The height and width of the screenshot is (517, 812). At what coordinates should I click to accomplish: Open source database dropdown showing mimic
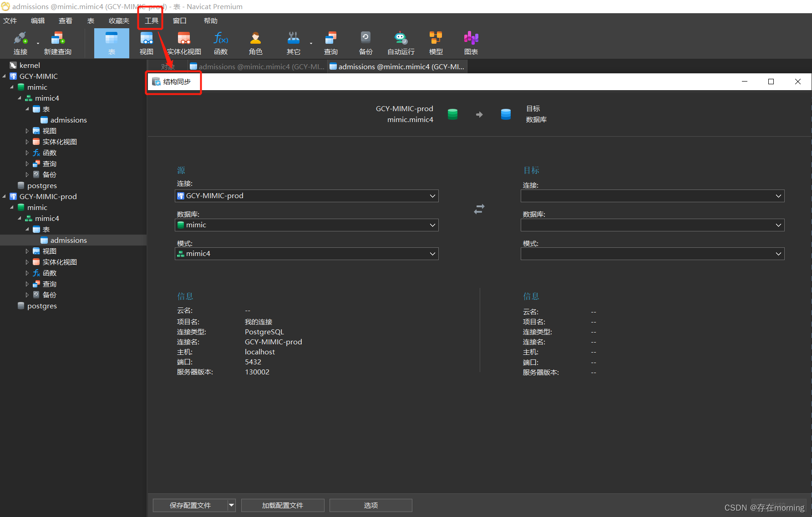307,225
